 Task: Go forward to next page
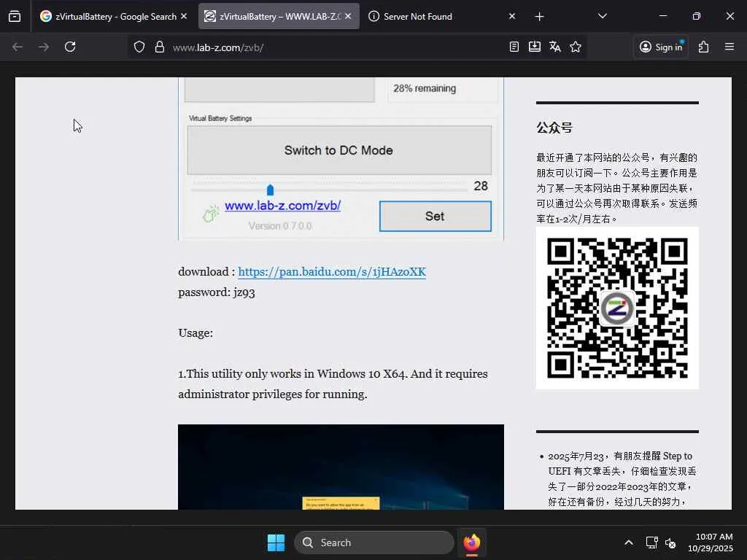[x=44, y=47]
